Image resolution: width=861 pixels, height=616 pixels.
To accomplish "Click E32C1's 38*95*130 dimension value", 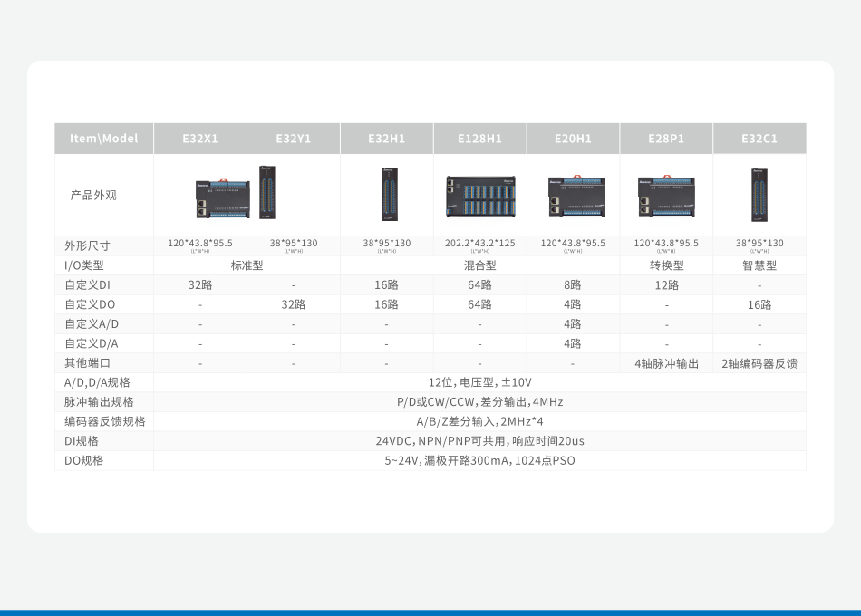I will coord(760,243).
